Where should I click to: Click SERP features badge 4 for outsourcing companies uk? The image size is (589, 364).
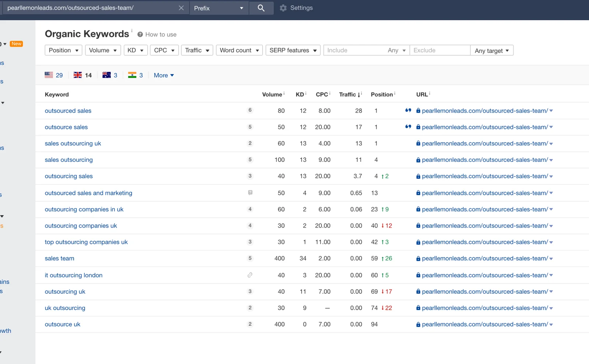click(x=250, y=225)
